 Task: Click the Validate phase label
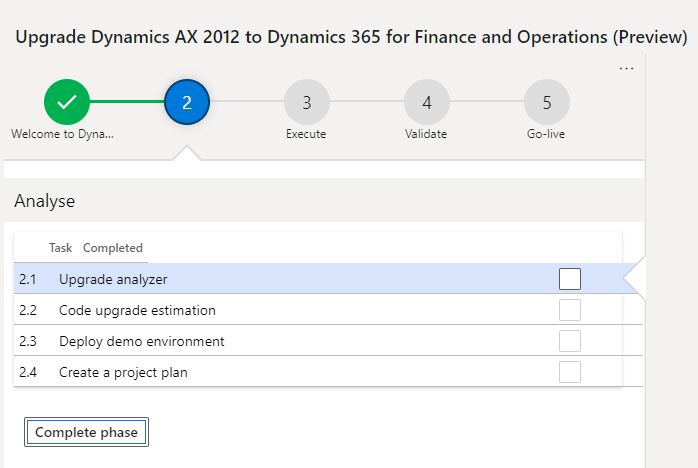point(426,134)
